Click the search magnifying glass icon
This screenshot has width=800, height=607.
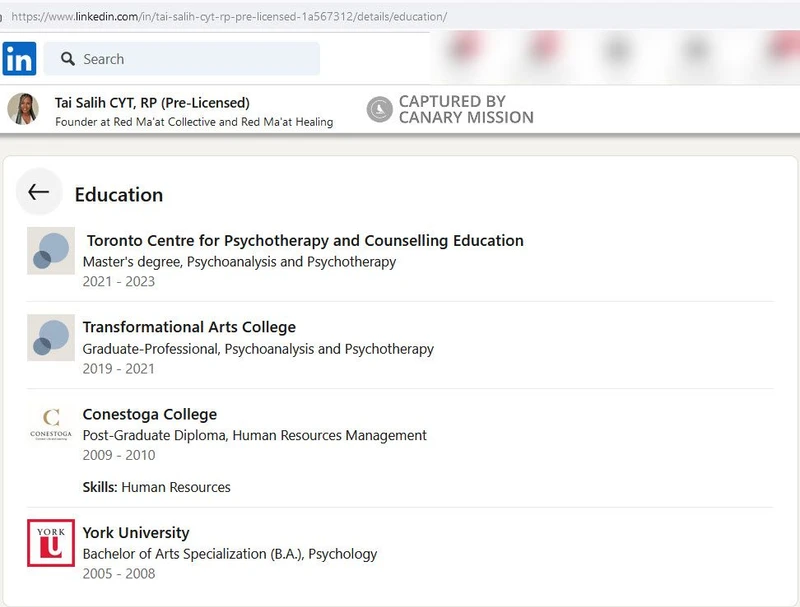tap(65, 60)
